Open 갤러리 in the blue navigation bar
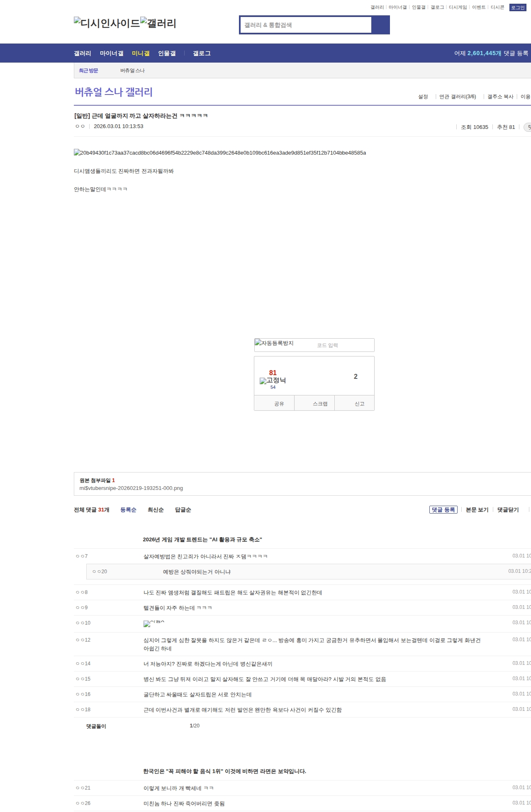 pos(83,53)
